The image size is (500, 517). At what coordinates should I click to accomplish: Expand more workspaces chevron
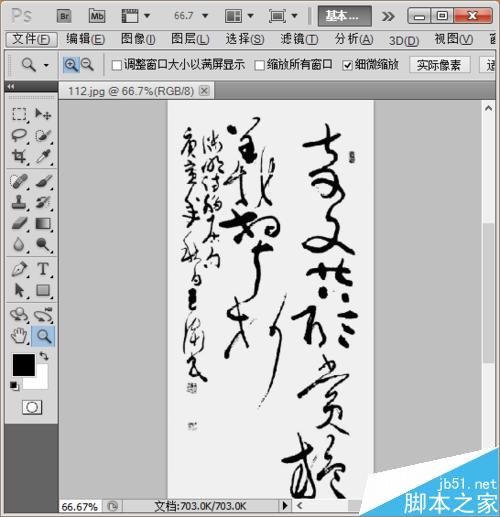[388, 16]
